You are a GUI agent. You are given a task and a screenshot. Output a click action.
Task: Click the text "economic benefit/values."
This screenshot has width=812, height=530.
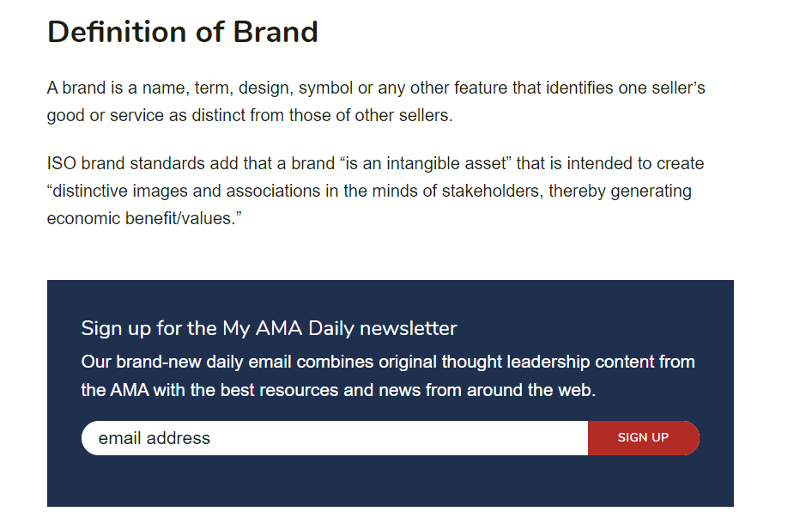(x=144, y=219)
